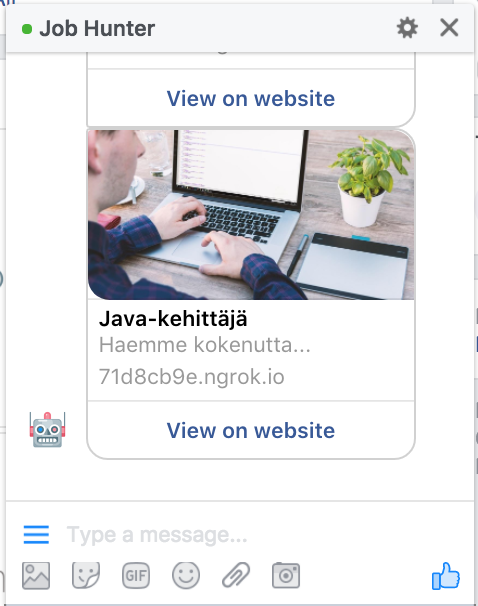This screenshot has width=478, height=606.
Task: Click the robot bot avatar
Action: point(47,429)
